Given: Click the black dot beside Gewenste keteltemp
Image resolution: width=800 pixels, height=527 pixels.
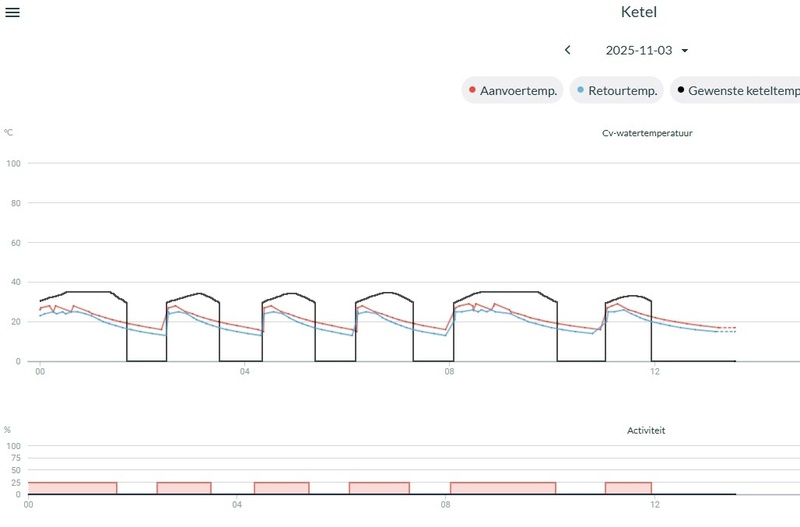Looking at the screenshot, I should [681, 91].
